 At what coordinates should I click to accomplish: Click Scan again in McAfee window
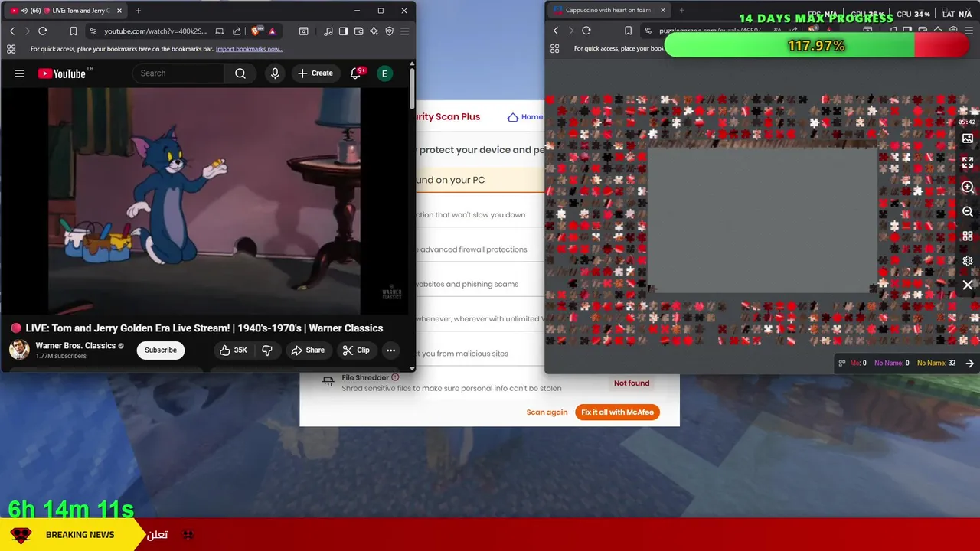click(547, 412)
